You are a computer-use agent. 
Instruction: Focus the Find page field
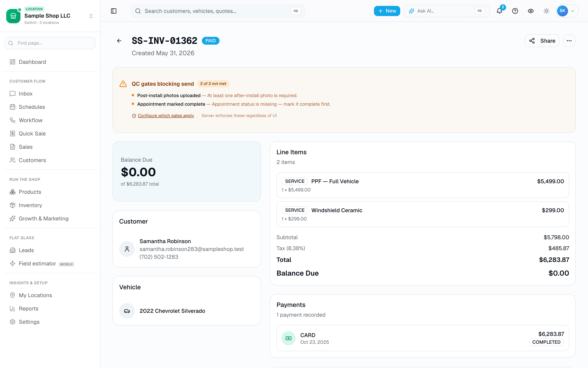pyautogui.click(x=50, y=43)
